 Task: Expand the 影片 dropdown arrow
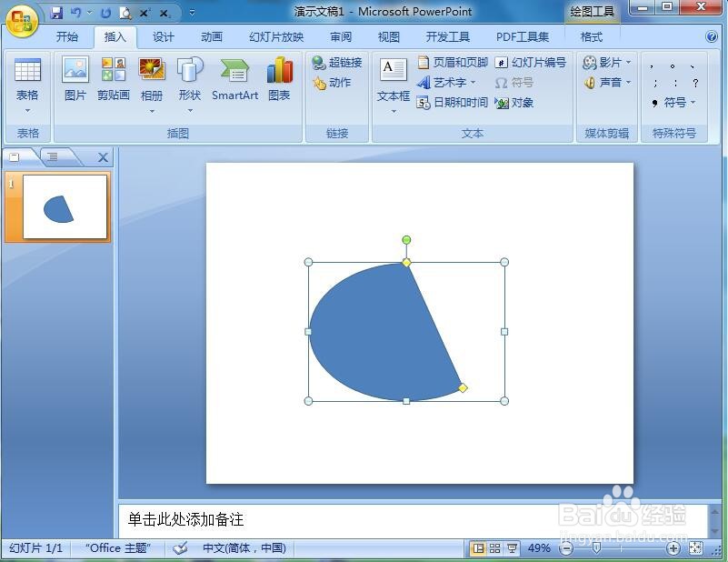coord(628,62)
